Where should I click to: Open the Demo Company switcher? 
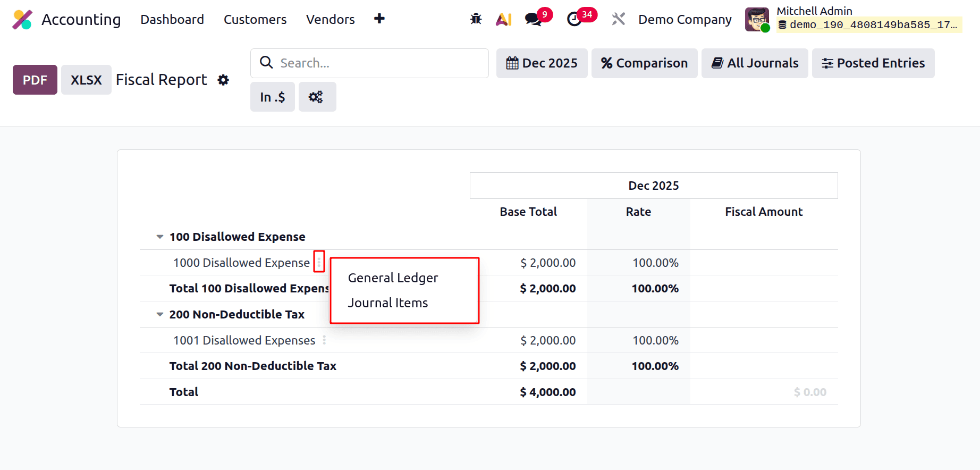pyautogui.click(x=685, y=20)
